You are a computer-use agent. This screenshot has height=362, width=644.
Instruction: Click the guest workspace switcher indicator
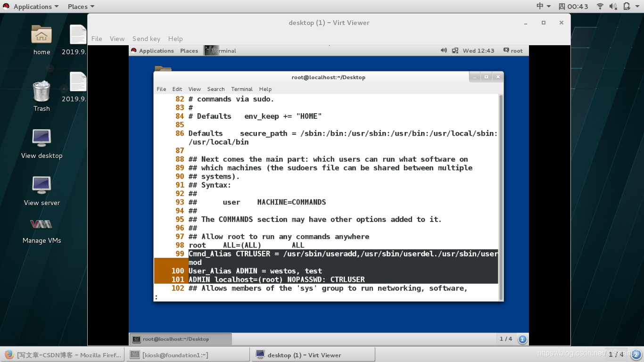point(522,339)
